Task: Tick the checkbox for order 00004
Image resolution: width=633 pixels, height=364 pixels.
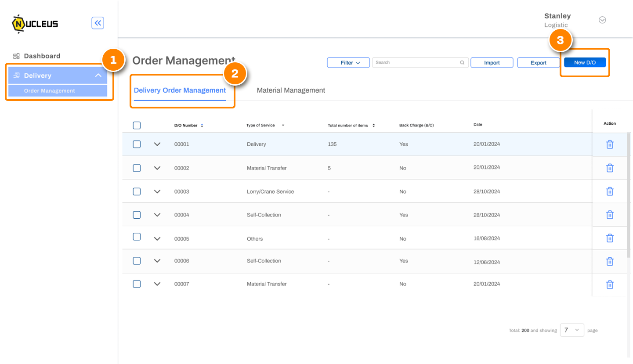Action: click(137, 215)
